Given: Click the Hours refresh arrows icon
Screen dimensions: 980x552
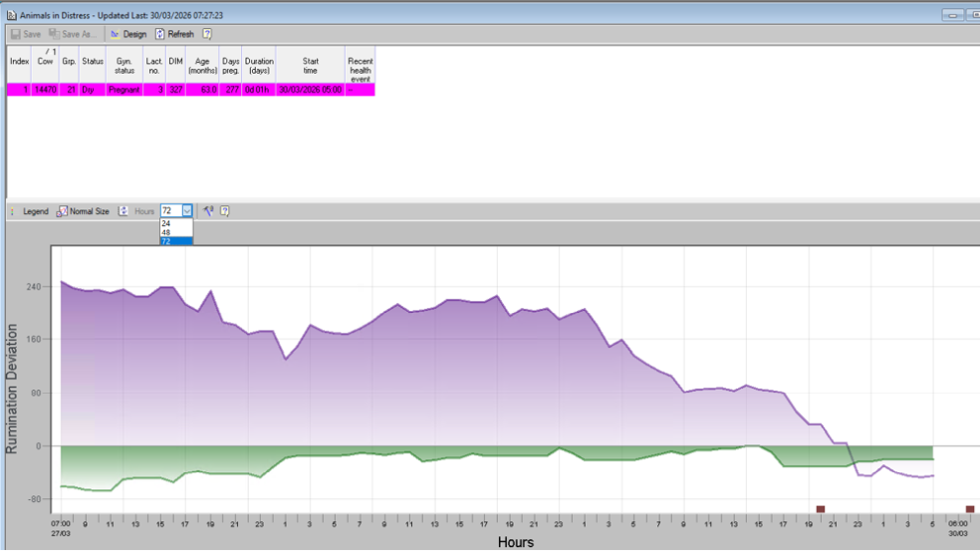Looking at the screenshot, I should (123, 211).
